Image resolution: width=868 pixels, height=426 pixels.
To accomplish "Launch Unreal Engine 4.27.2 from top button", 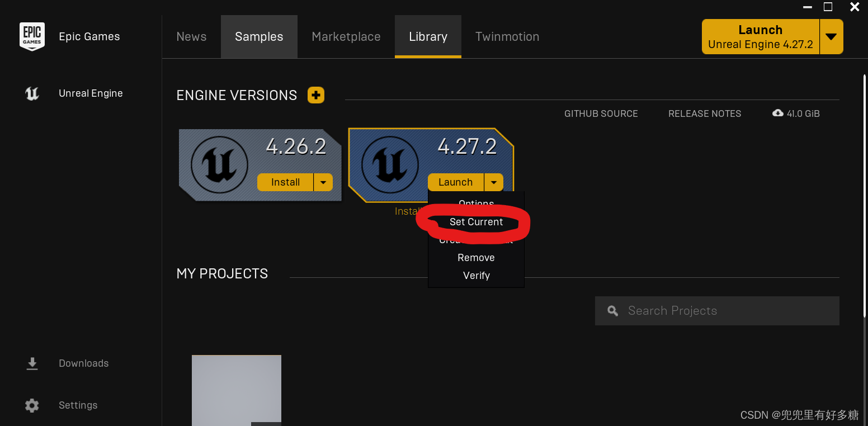I will click(761, 37).
